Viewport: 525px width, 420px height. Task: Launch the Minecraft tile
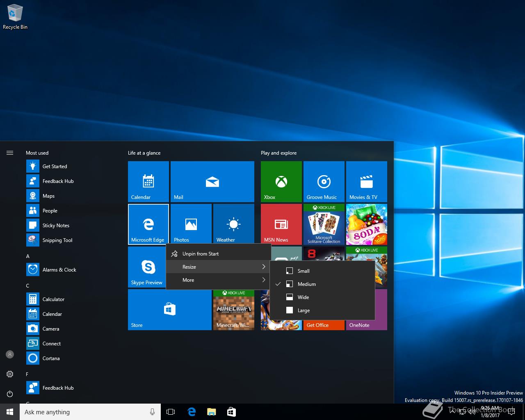tap(234, 309)
